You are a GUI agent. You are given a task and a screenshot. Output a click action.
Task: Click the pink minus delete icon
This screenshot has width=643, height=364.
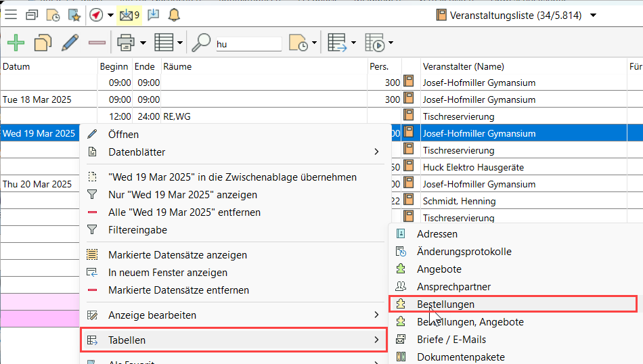[x=97, y=43]
